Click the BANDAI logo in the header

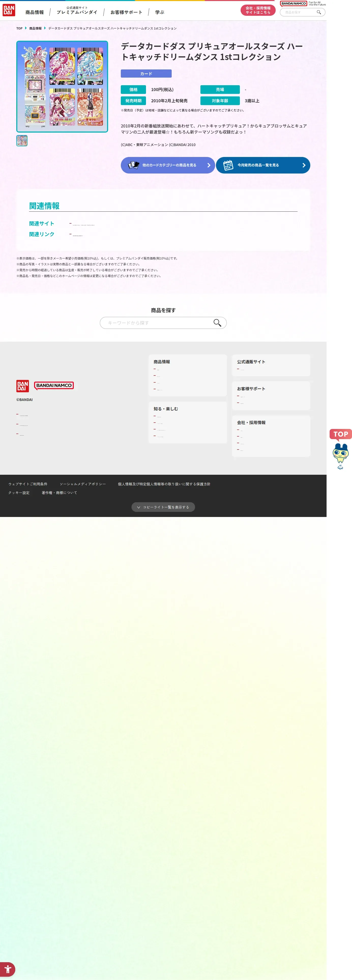tap(9, 10)
